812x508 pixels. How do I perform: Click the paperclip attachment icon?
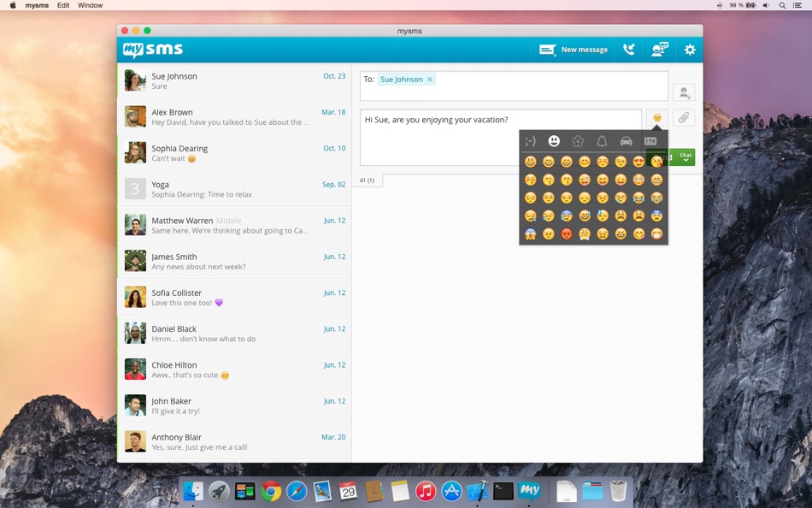(684, 118)
